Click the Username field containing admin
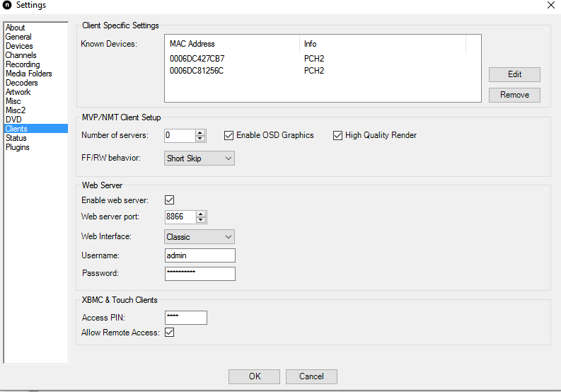The image size is (561, 392). pos(200,255)
